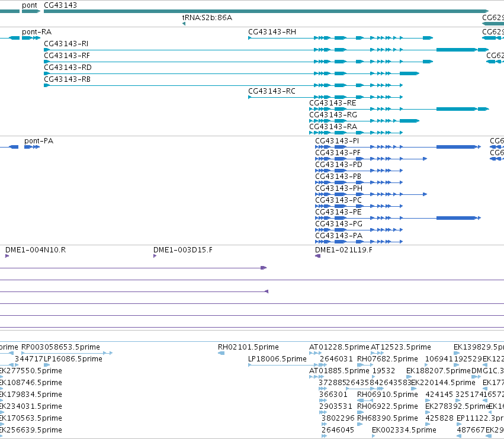Click transcript label CG43143-RF

point(67,56)
